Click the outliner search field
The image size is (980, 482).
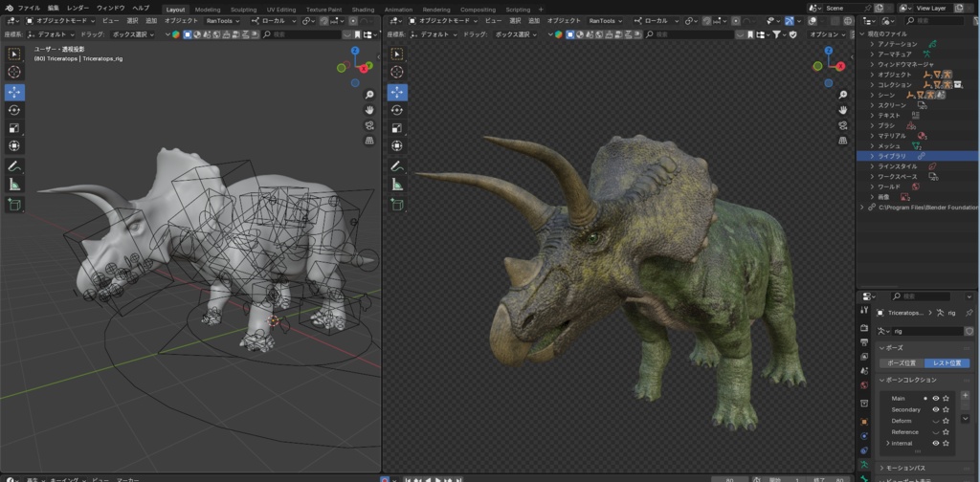(x=932, y=21)
